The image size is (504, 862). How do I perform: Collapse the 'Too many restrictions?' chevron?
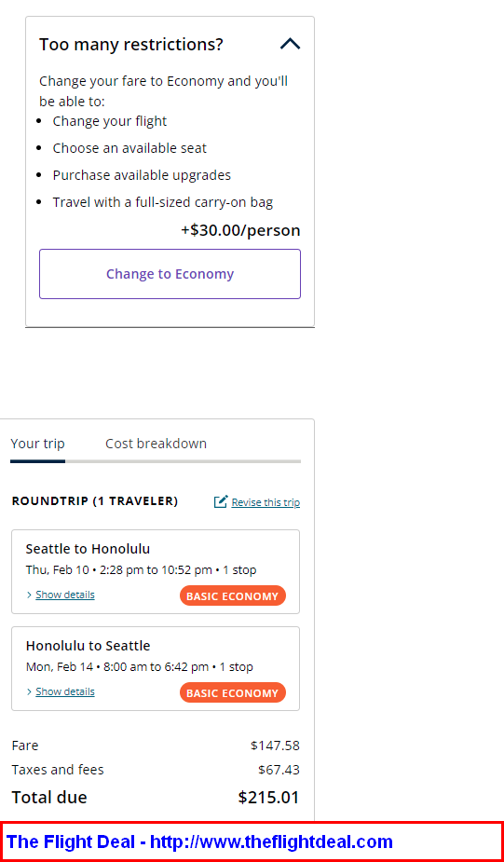point(291,44)
